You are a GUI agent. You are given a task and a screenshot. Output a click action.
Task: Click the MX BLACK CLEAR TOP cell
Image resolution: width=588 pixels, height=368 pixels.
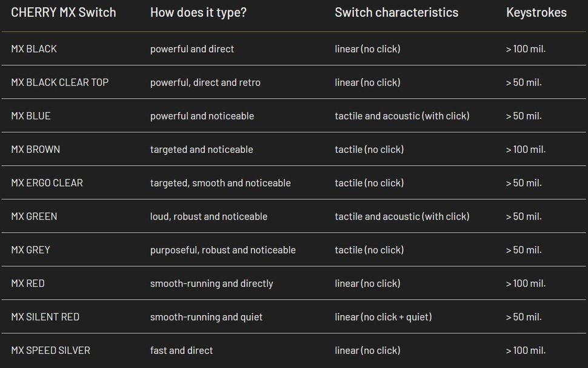click(59, 82)
